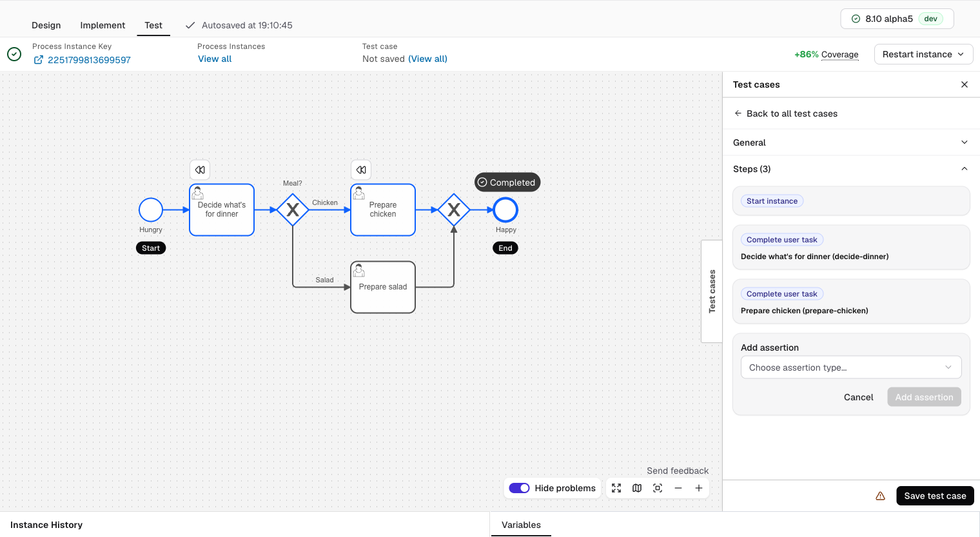Click the reset viewport icon

tap(658, 488)
